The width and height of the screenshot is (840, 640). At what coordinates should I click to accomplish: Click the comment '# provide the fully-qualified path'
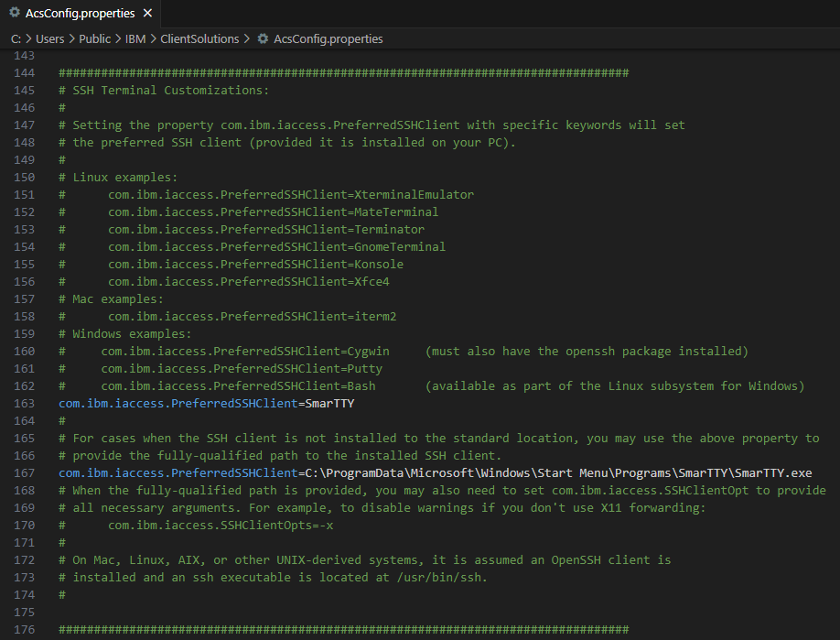[x=280, y=456]
